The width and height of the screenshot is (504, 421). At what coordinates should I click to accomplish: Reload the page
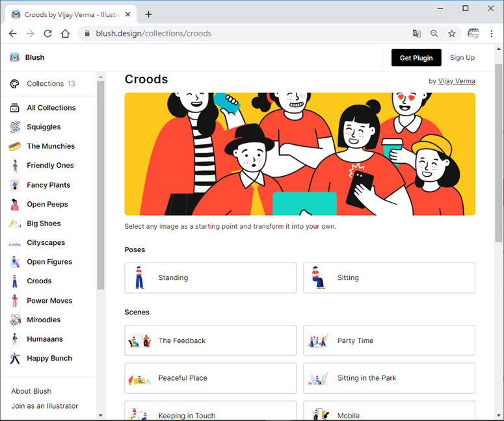click(x=47, y=33)
